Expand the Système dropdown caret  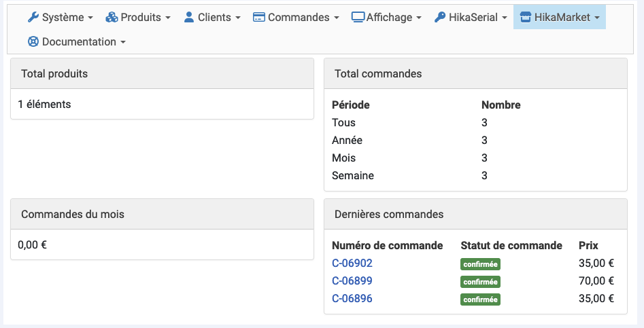90,18
